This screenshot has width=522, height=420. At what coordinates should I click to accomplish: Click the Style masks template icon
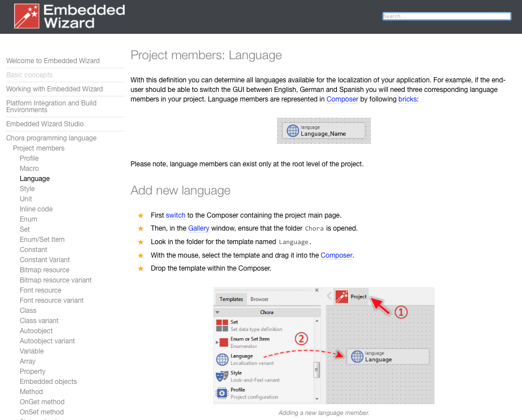pyautogui.click(x=222, y=376)
